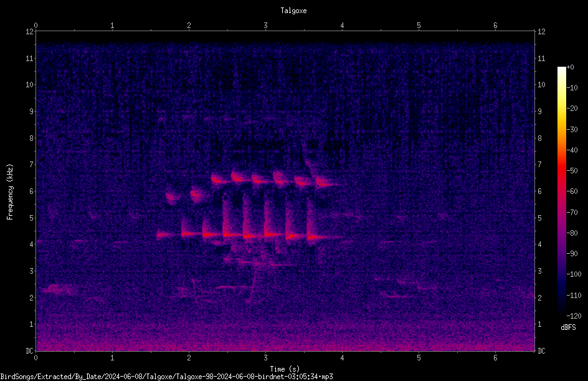Click the 6 kHz tick on left axis

30,191
